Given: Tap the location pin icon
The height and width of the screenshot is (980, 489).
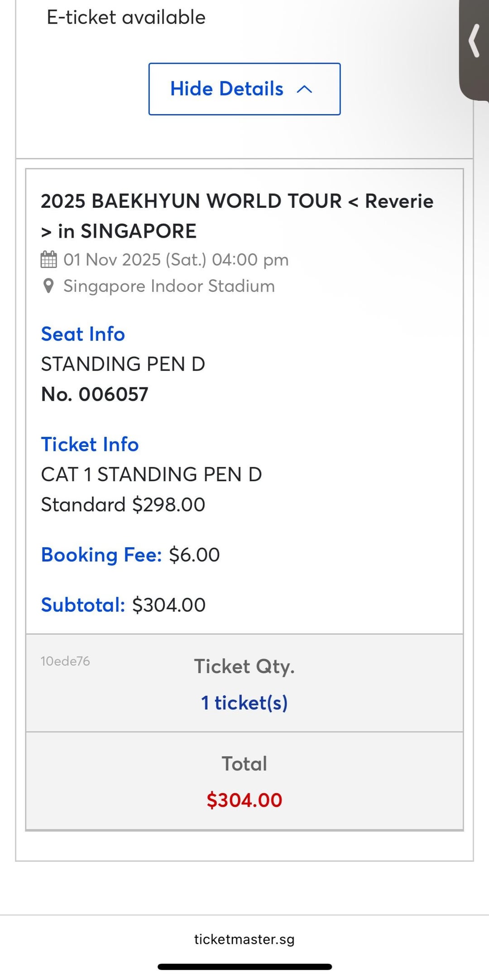Looking at the screenshot, I should [x=48, y=286].
